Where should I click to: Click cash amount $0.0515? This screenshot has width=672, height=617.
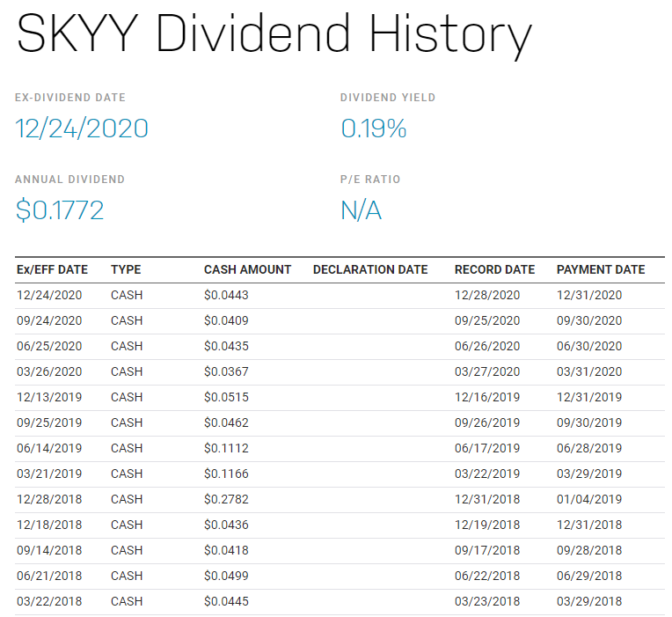[x=226, y=398]
